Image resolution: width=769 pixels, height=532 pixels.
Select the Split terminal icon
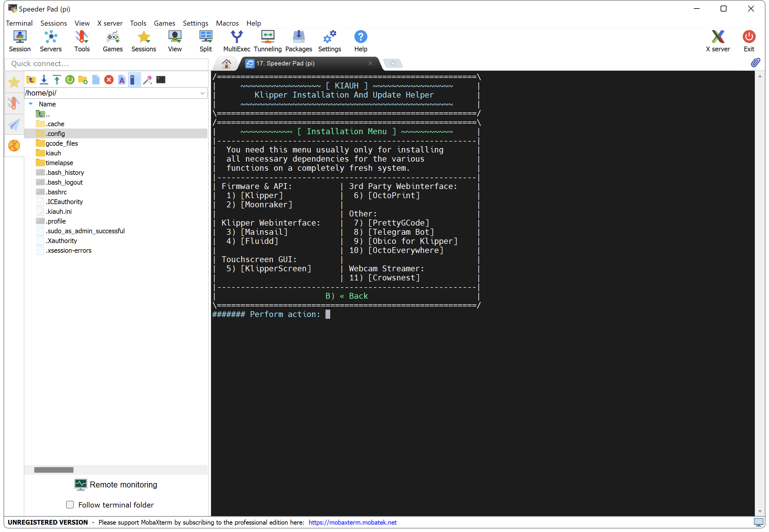click(x=206, y=41)
